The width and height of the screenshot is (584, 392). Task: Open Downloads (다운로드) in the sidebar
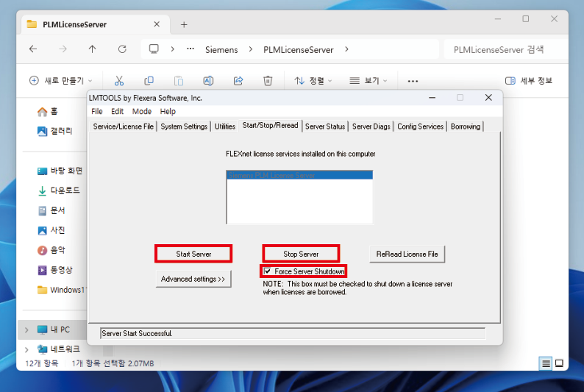click(59, 190)
